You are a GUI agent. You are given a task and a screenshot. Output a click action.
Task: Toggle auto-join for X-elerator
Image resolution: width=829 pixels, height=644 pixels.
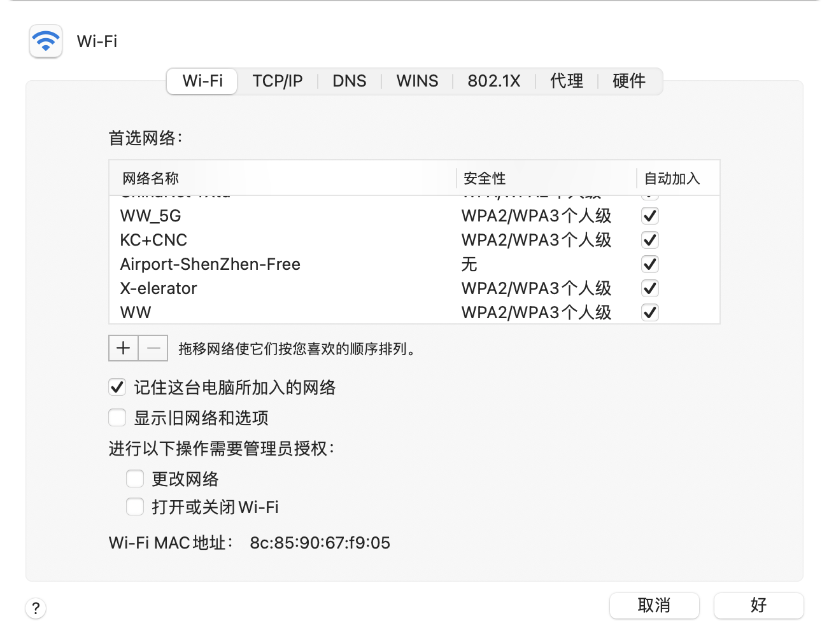650,288
